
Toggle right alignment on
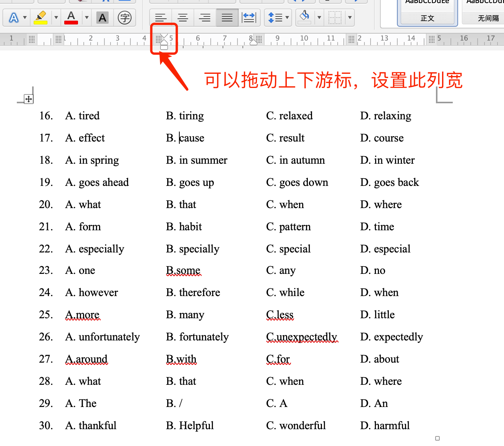point(205,18)
